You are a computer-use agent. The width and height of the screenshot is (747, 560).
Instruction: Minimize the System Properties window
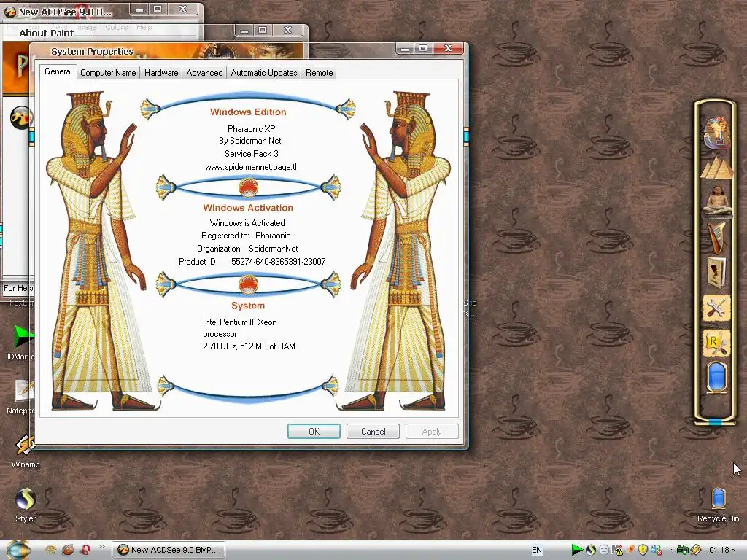coord(404,48)
